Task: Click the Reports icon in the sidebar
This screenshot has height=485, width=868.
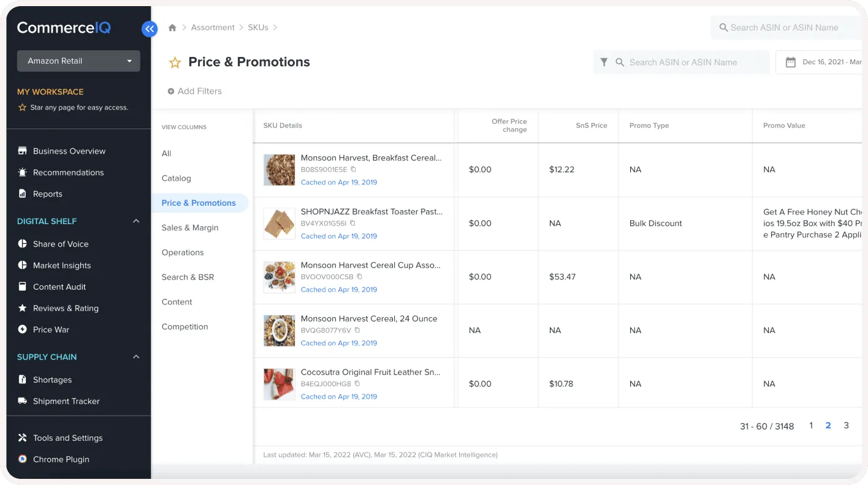Action: 23,194
